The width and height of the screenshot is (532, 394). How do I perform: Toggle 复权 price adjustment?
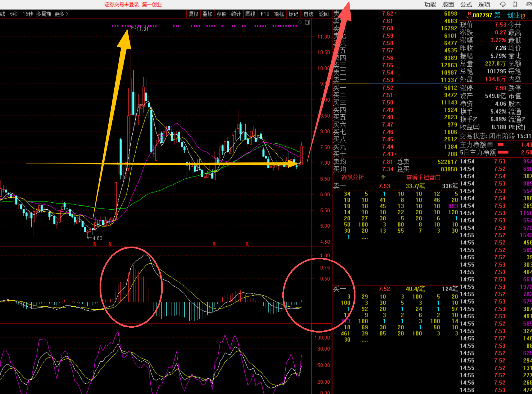click(193, 14)
